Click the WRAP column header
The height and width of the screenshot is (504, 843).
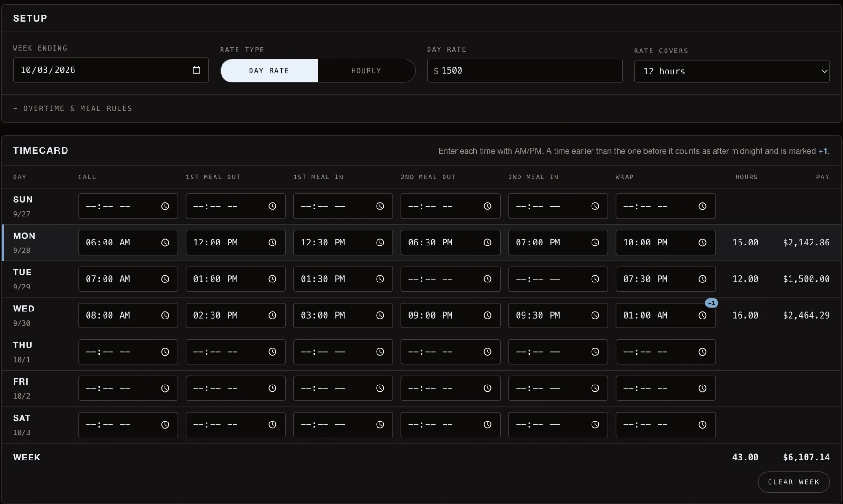(x=624, y=177)
